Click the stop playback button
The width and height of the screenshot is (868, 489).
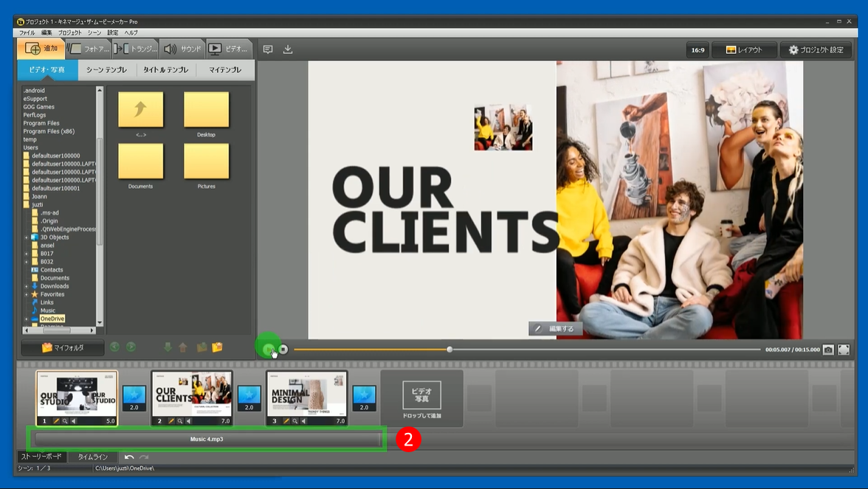283,350
